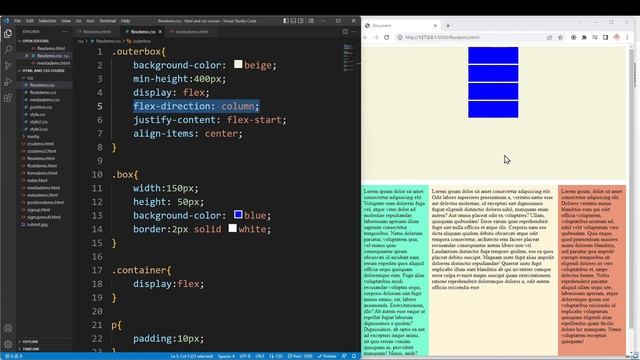Toggle the primary sidebar layout icon
The height and width of the screenshot is (360, 640).
[286, 21]
